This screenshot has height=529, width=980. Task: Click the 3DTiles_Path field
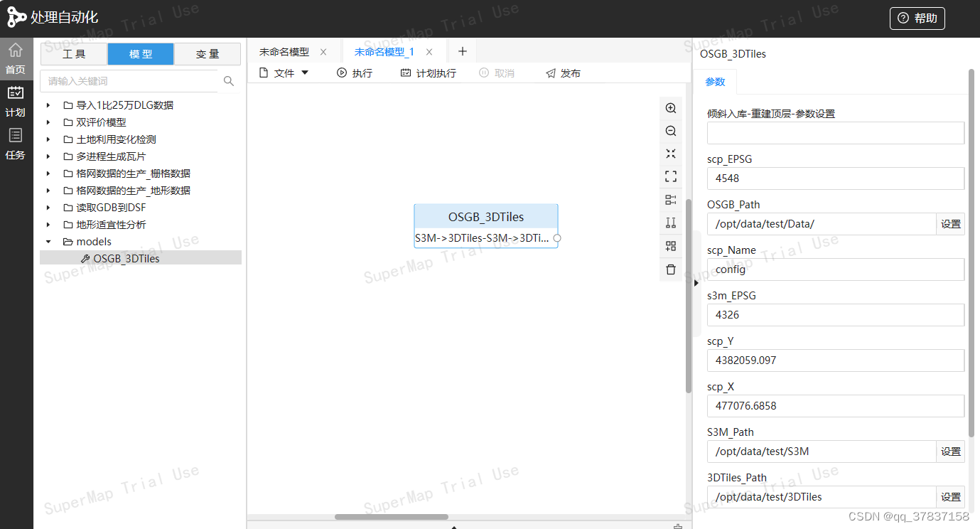click(x=822, y=497)
